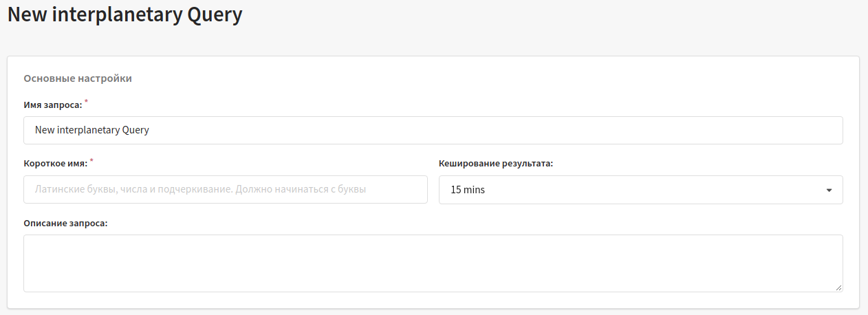Click into the Короткое имя text field

click(226, 189)
